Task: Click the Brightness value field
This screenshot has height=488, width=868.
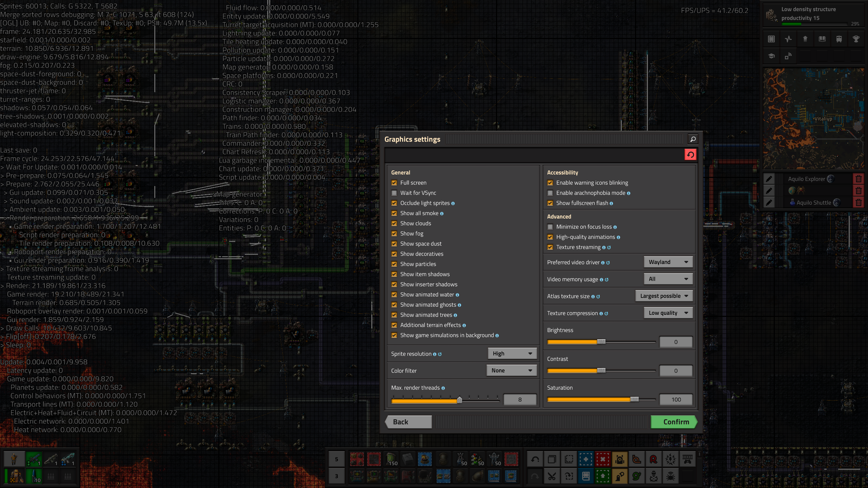Action: pyautogui.click(x=676, y=342)
